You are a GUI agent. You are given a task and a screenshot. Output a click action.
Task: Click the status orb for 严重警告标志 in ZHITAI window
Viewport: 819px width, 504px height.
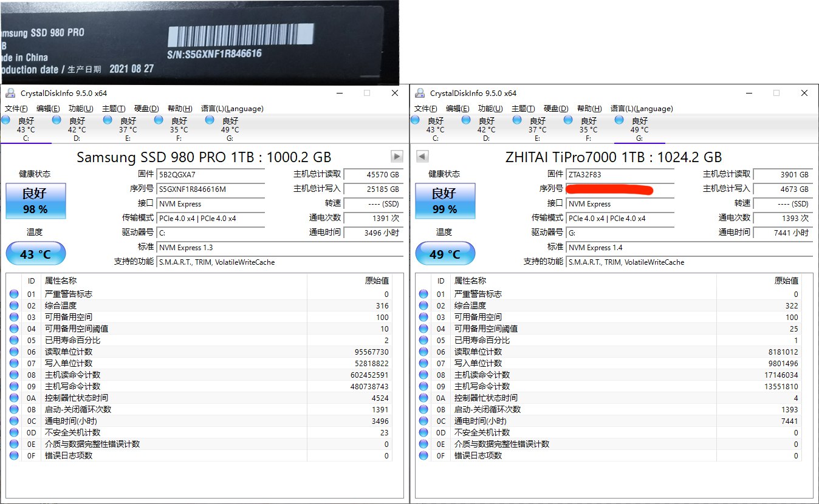point(423,294)
